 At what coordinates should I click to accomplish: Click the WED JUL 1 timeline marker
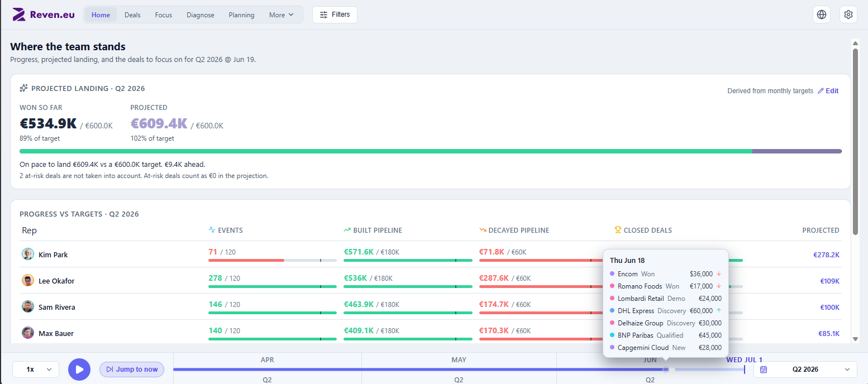click(744, 360)
